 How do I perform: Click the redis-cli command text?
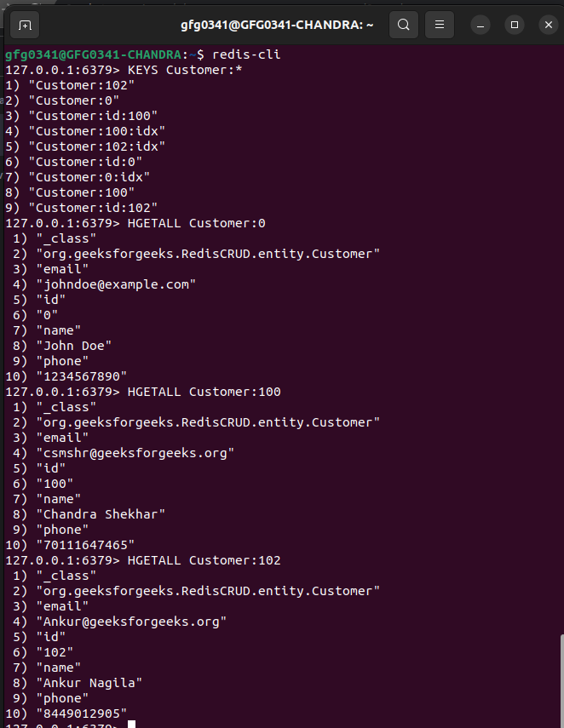(x=246, y=54)
